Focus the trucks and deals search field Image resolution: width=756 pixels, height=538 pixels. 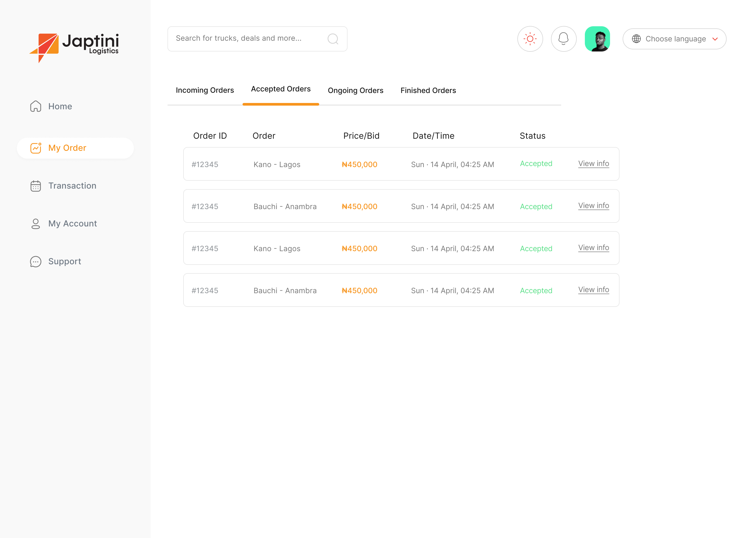tap(257, 39)
